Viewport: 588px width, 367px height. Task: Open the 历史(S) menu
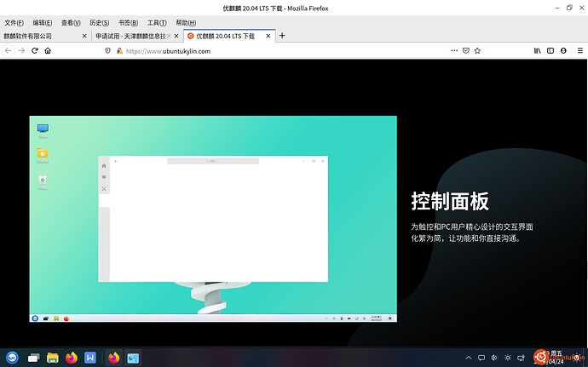tap(100, 23)
